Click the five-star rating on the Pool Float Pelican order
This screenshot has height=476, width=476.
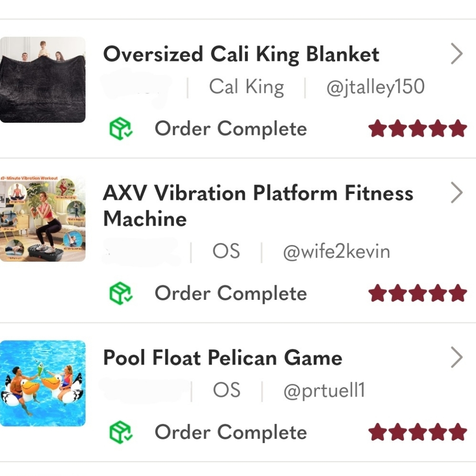point(417,433)
